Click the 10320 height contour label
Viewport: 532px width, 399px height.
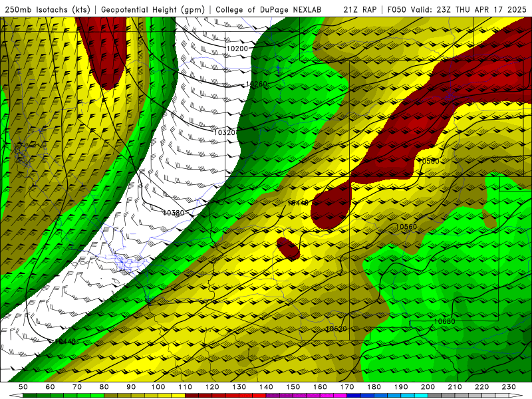pyautogui.click(x=225, y=132)
